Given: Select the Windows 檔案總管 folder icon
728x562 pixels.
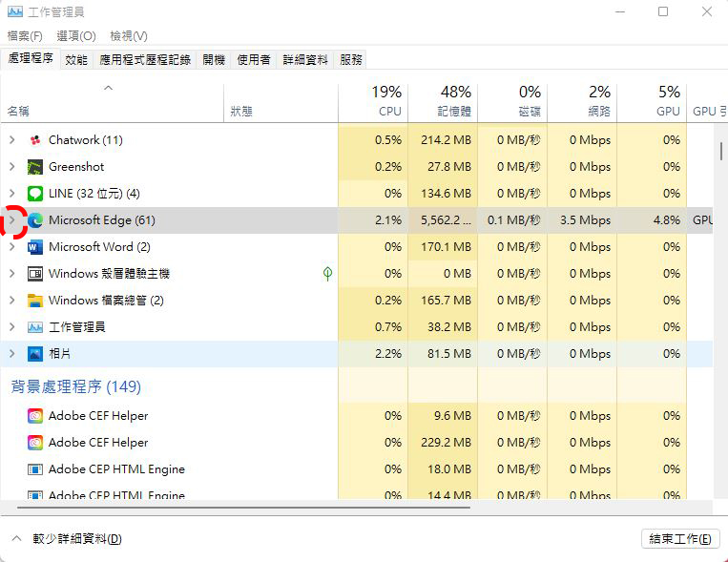Looking at the screenshot, I should click(35, 301).
